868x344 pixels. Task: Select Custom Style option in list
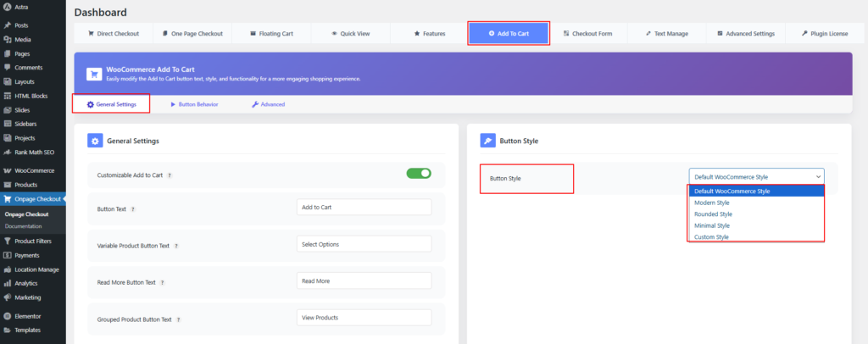point(711,237)
